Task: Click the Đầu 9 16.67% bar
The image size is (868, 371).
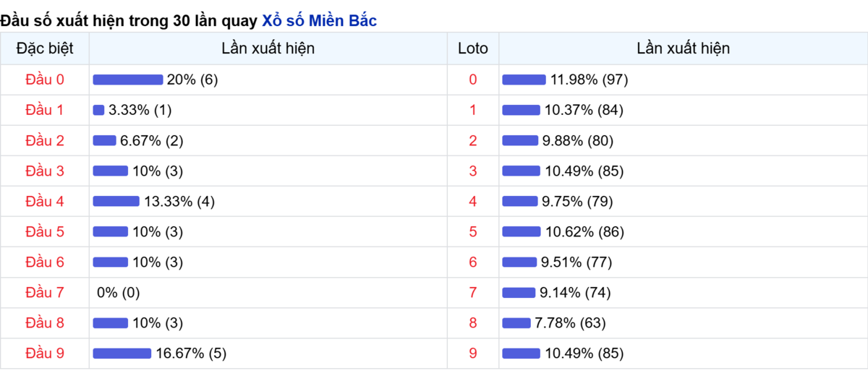Action: 122,354
